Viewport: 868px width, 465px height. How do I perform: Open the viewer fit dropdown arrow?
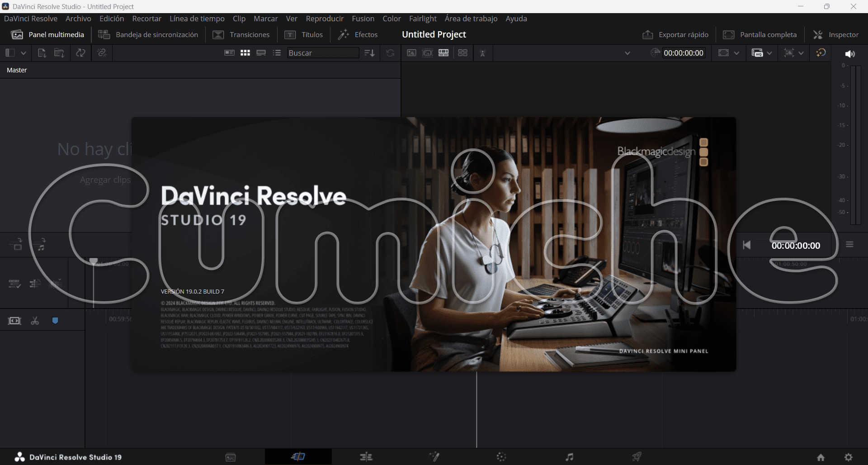[x=801, y=53]
